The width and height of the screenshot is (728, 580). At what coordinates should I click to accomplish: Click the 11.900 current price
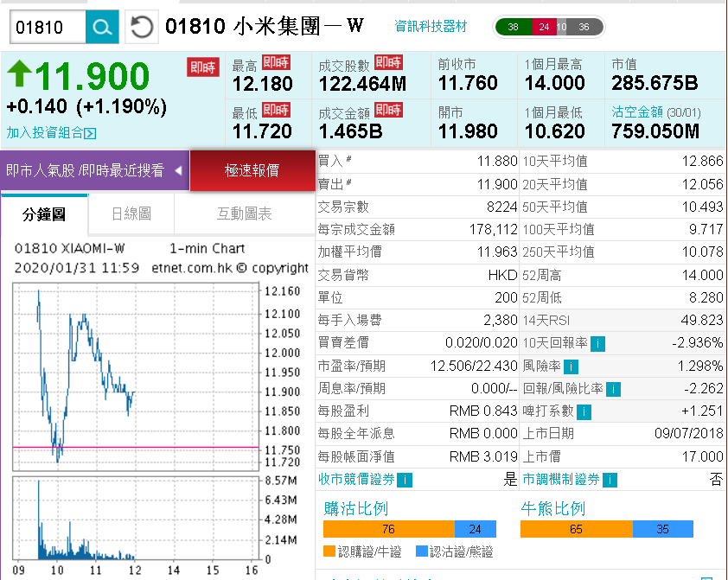pyautogui.click(x=93, y=76)
